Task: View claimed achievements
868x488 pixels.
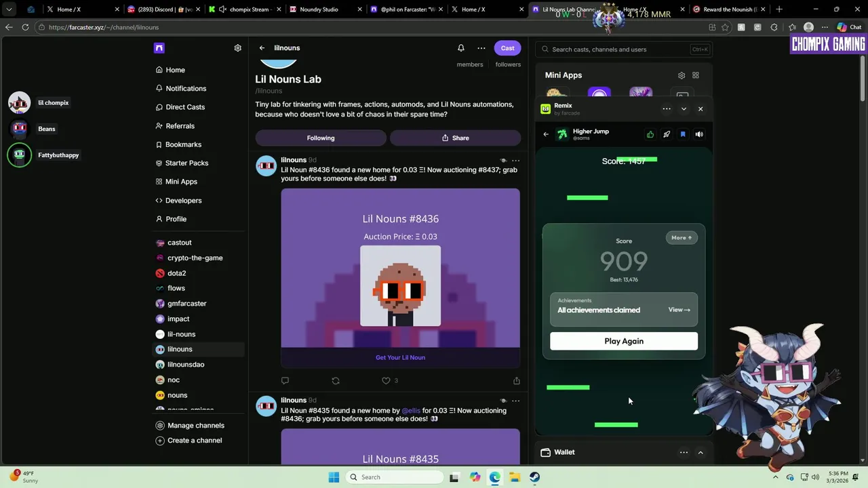Action: coord(679,310)
